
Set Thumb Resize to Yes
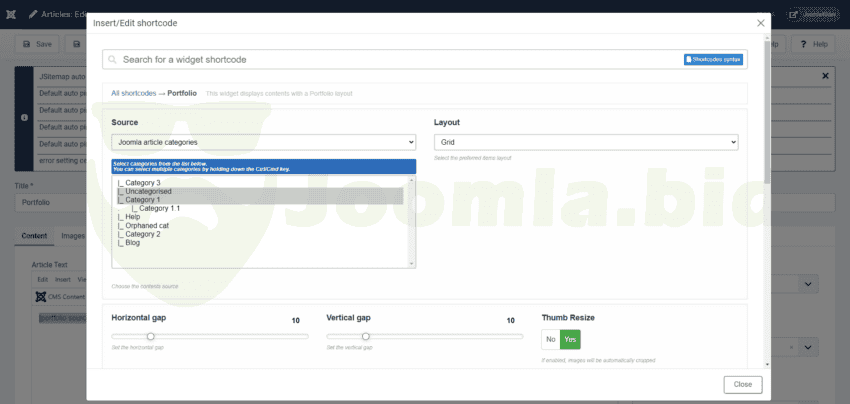point(570,339)
